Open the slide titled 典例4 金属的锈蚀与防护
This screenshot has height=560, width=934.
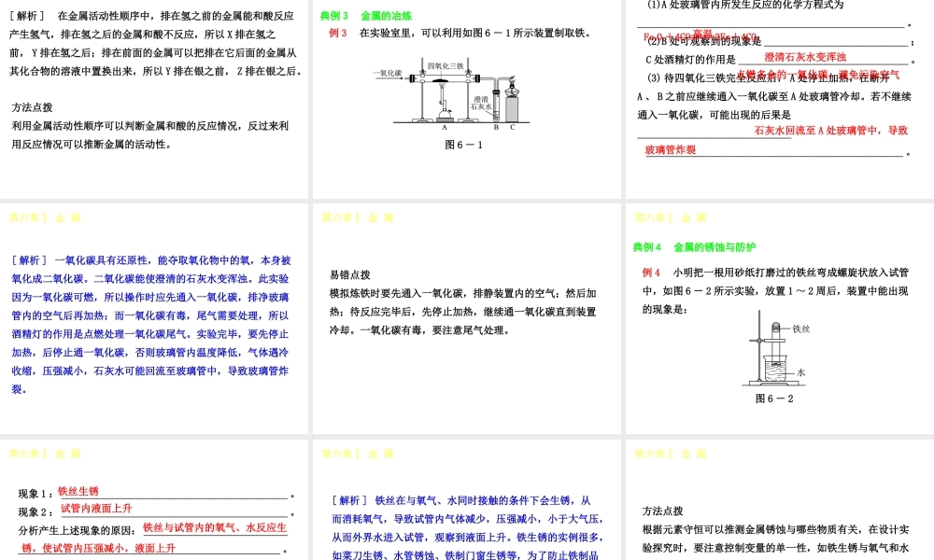pyautogui.click(x=780, y=318)
